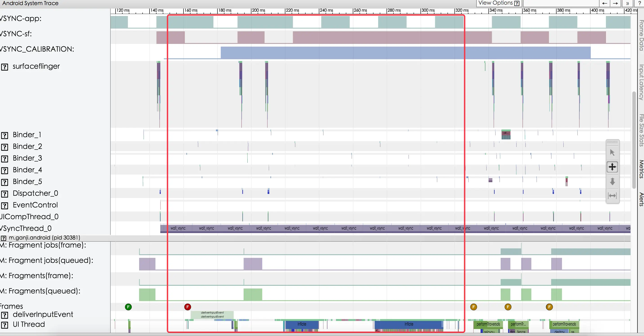Select the arrow selection tool
644x336 pixels.
pos(612,152)
